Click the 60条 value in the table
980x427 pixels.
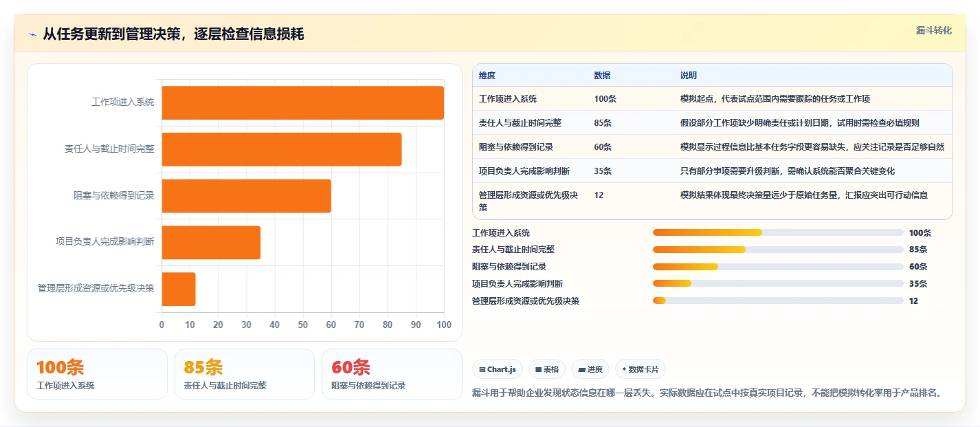(603, 147)
